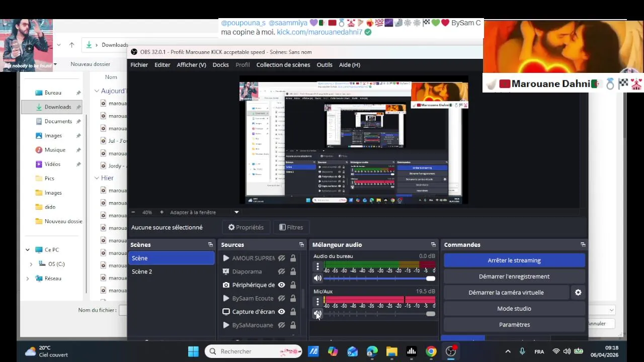644x362 pixels.
Task: Undock the Commandes panel via its icon
Action: pos(583,245)
